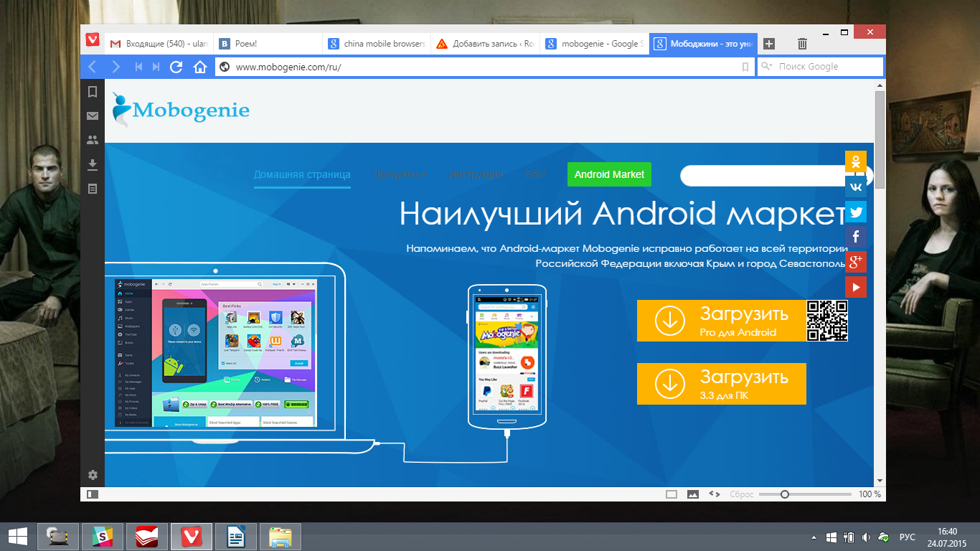
Task: Go forward with the Forward arrow
Action: 116,67
